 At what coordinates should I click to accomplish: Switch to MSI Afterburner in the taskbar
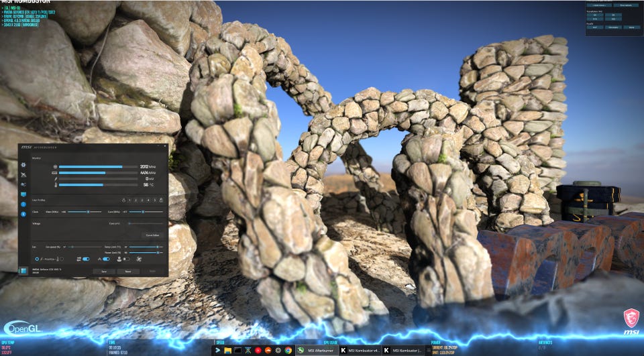click(x=317, y=350)
